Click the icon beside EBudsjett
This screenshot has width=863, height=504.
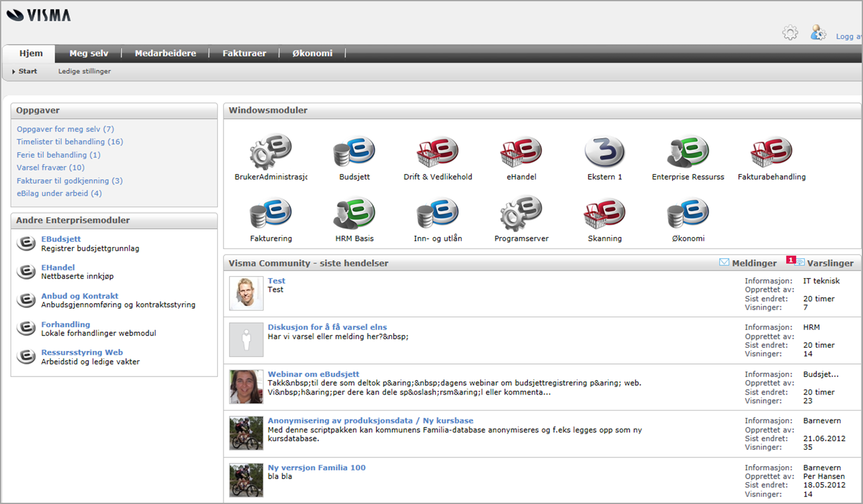(x=26, y=243)
